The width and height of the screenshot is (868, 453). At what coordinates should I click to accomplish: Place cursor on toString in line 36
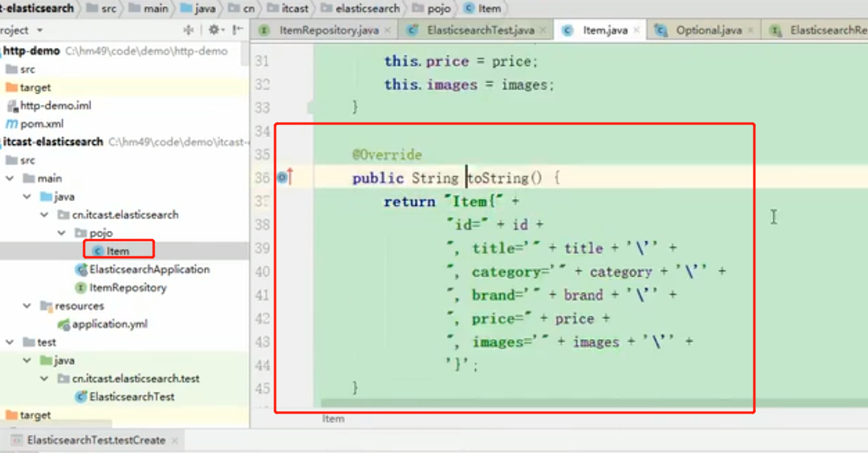(x=498, y=178)
